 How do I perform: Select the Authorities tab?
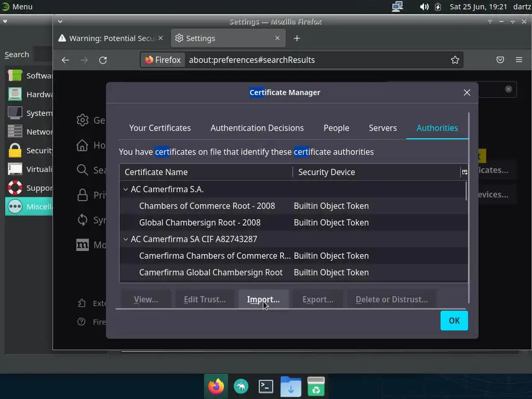point(437,128)
